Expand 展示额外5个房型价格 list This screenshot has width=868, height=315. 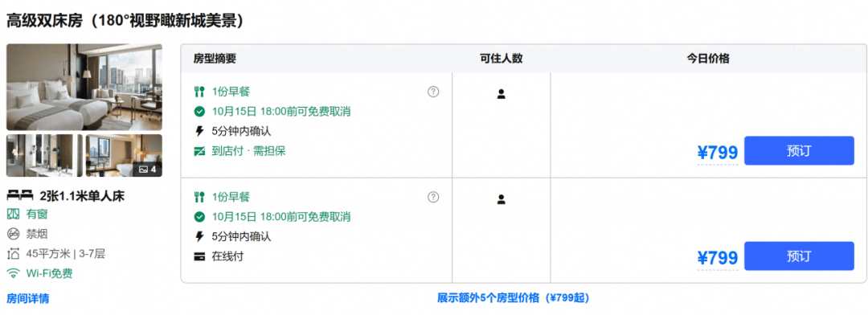click(x=513, y=298)
